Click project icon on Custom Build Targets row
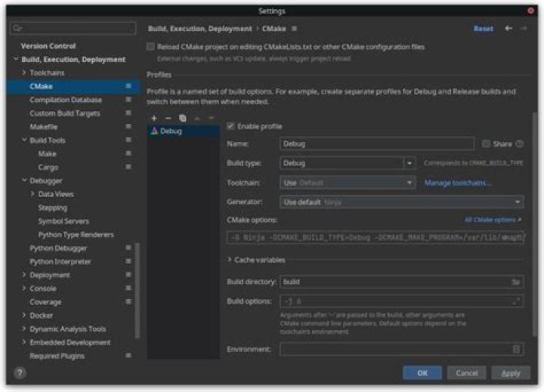 coord(128,113)
